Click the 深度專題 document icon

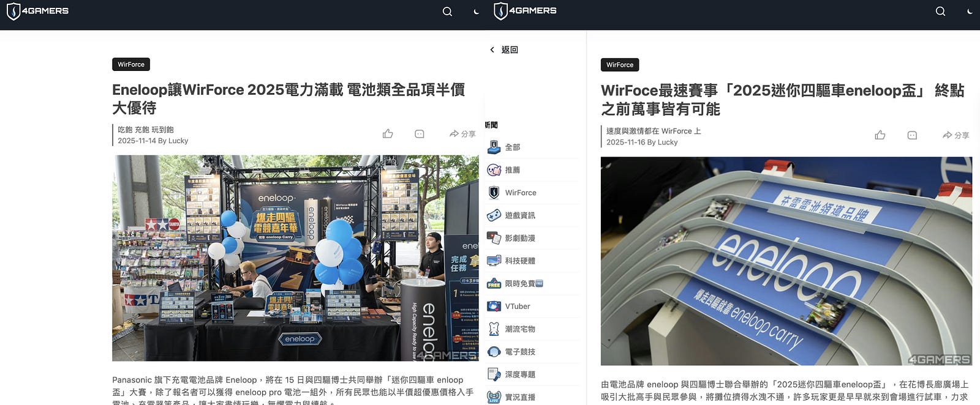(x=494, y=374)
